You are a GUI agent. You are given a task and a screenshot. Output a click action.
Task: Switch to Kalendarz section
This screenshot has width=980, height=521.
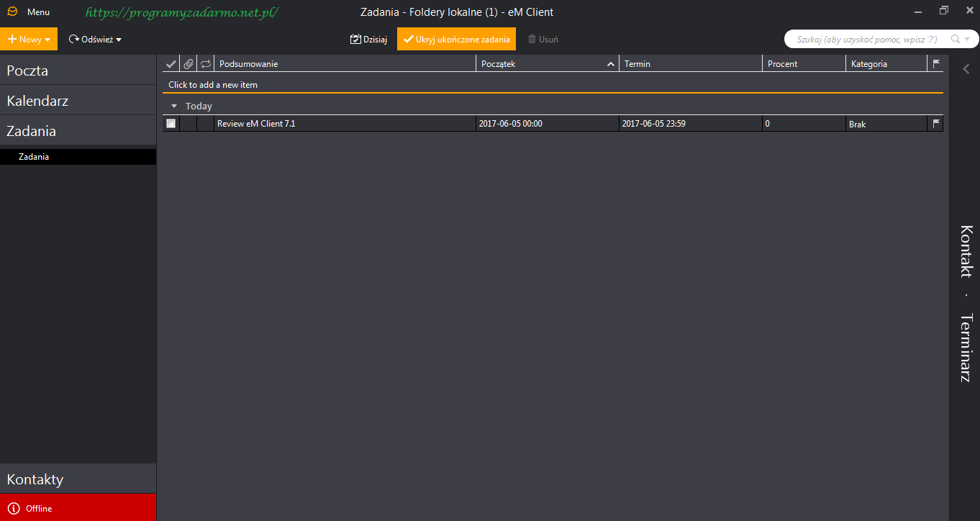pos(37,101)
